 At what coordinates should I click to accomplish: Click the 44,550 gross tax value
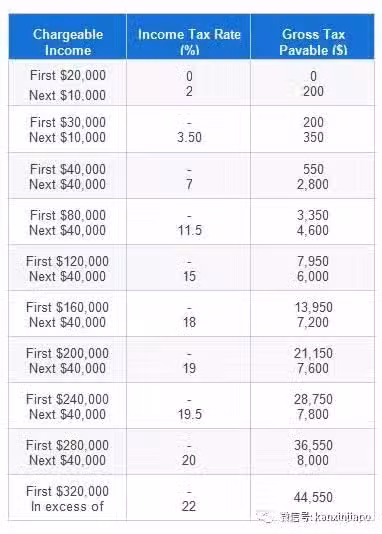click(313, 497)
